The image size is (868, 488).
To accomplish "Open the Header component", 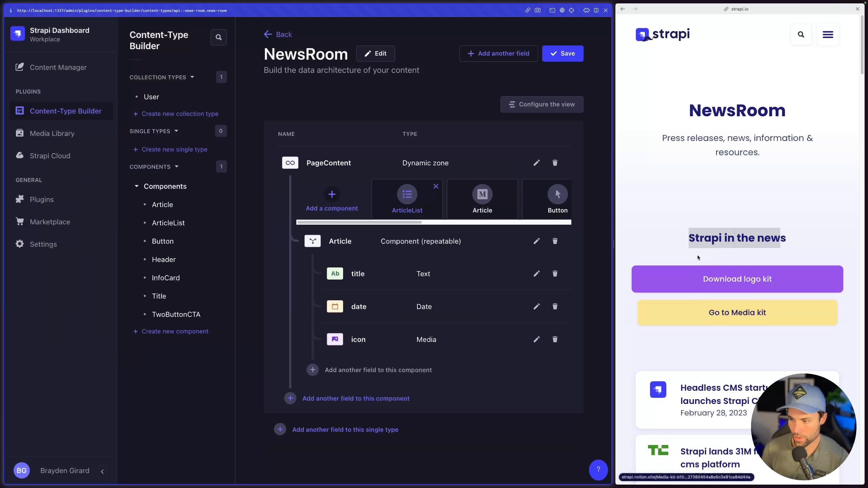I will [164, 260].
